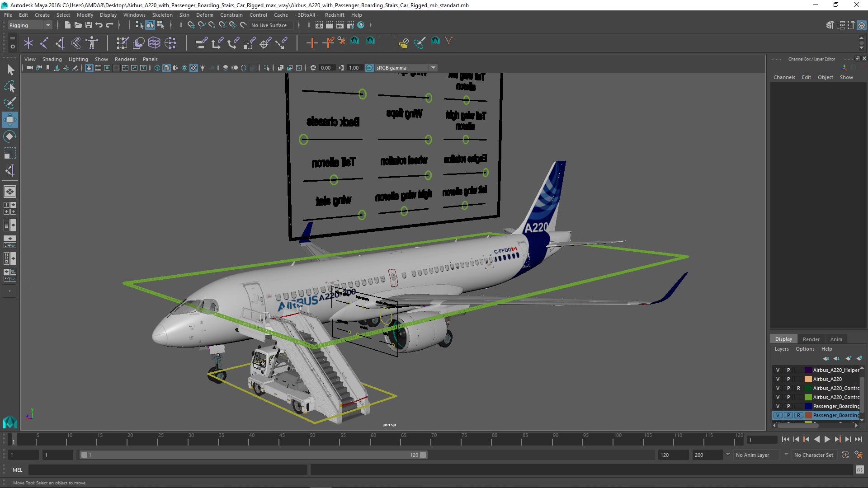Viewport: 868px width, 488px height.
Task: Go to start of playback range
Action: point(785,439)
